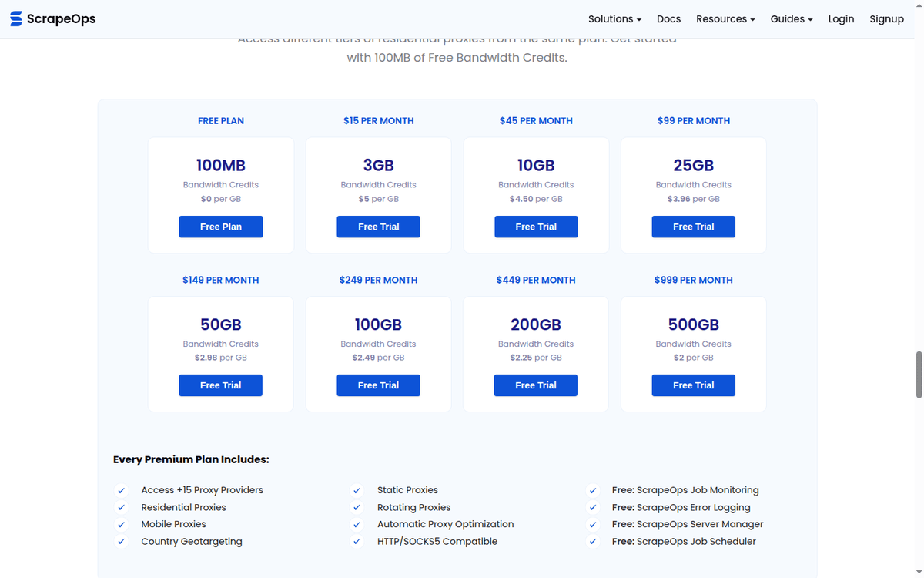Click checkmark icon beside Static Proxies

click(x=357, y=490)
